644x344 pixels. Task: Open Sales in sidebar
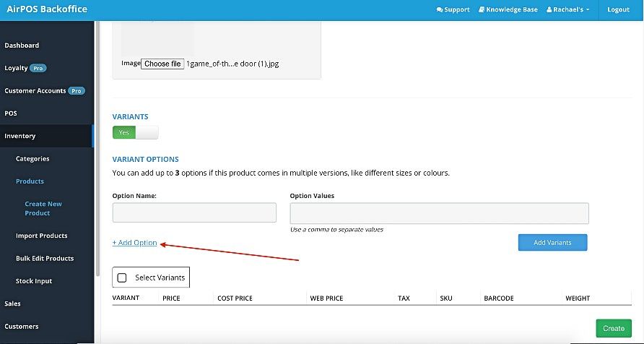(12, 304)
